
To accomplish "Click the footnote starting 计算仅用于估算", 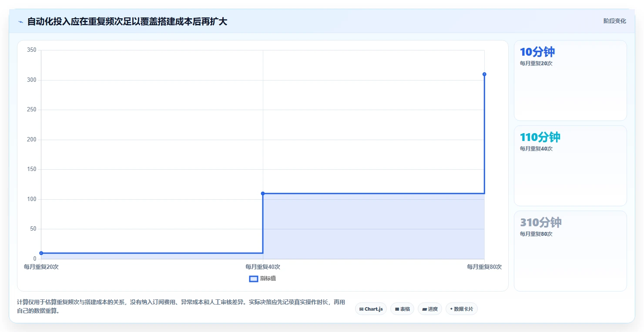I will pos(181,307).
